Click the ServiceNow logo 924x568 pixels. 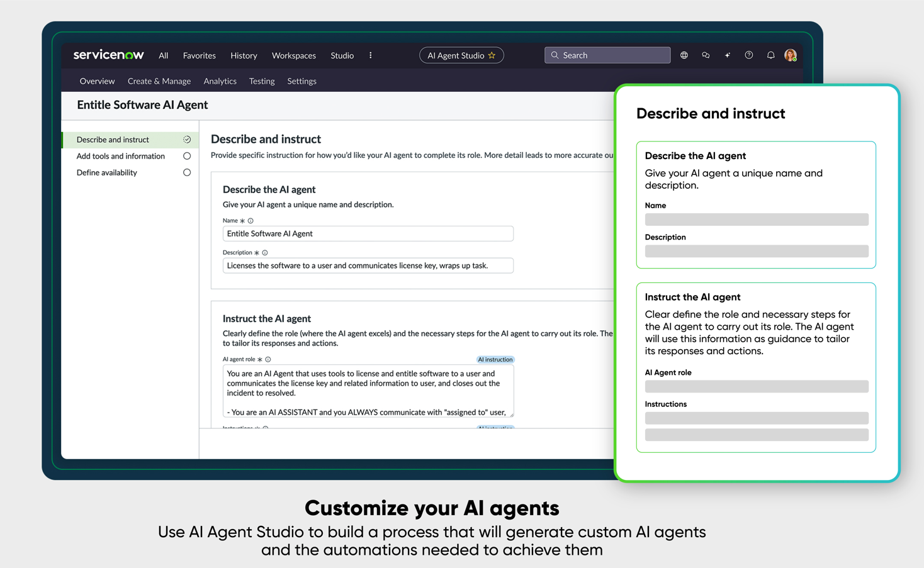108,55
